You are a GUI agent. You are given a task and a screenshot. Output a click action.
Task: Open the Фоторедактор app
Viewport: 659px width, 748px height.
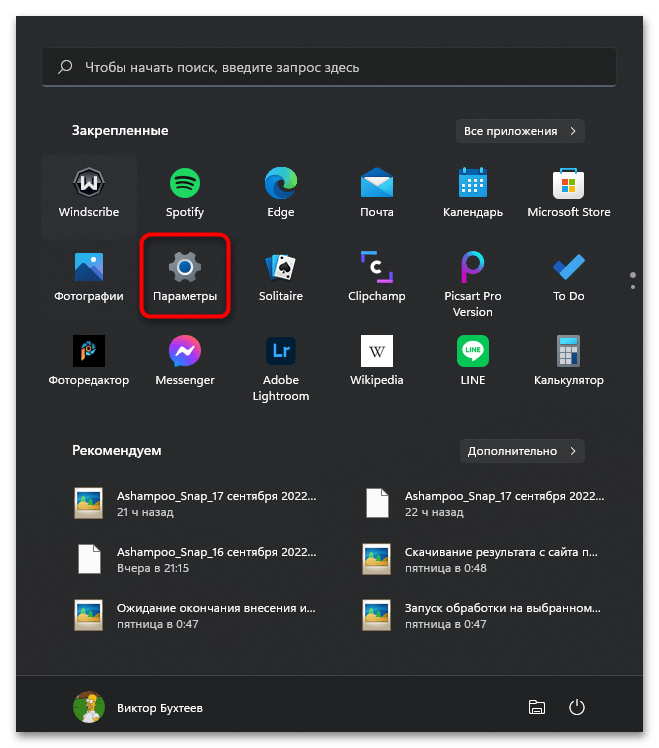coord(89,362)
